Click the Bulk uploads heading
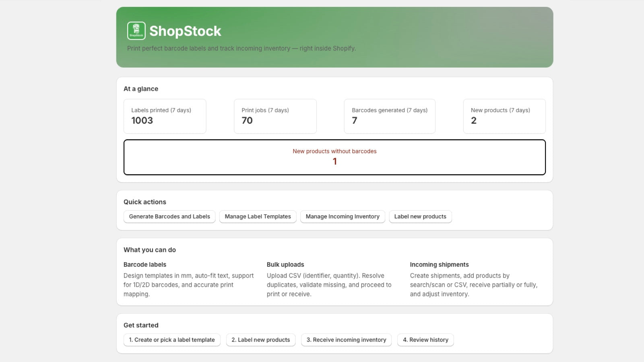 pos(285,265)
